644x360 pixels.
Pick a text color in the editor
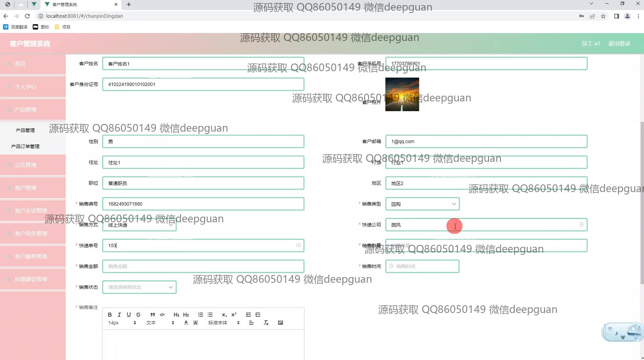pyautogui.click(x=186, y=323)
